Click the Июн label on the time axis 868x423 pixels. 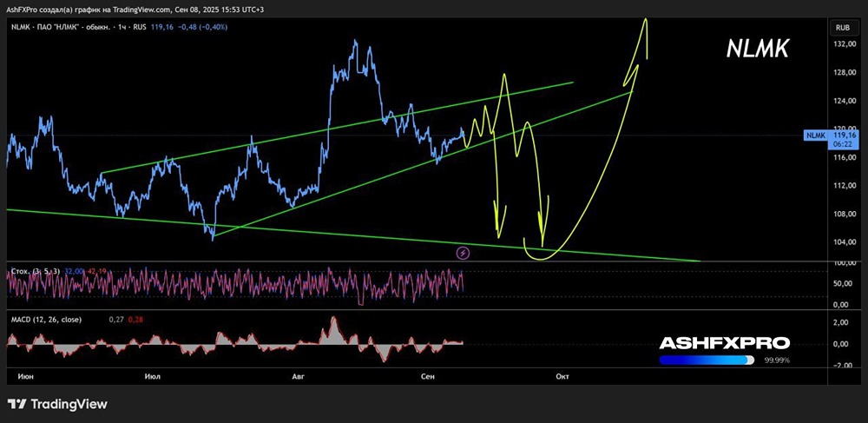coord(25,376)
